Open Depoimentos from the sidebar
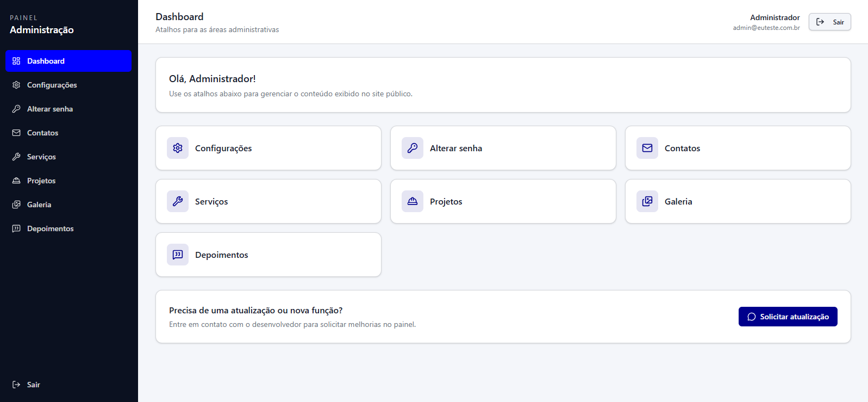This screenshot has width=868, height=402. pyautogui.click(x=68, y=228)
